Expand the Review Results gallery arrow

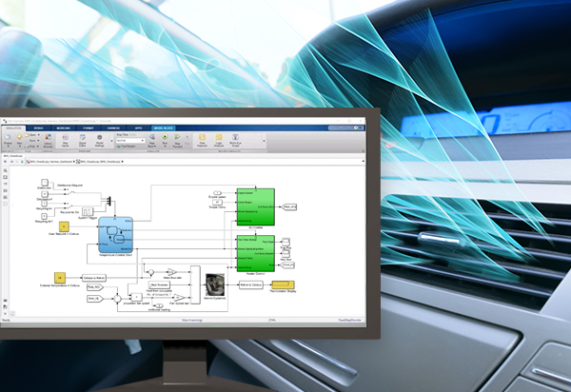pyautogui.click(x=263, y=143)
